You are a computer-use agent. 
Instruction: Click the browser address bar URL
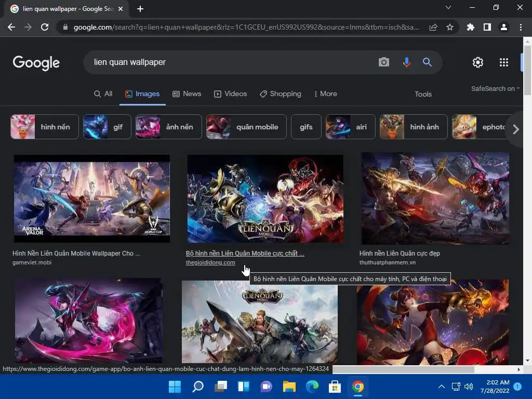[246, 27]
